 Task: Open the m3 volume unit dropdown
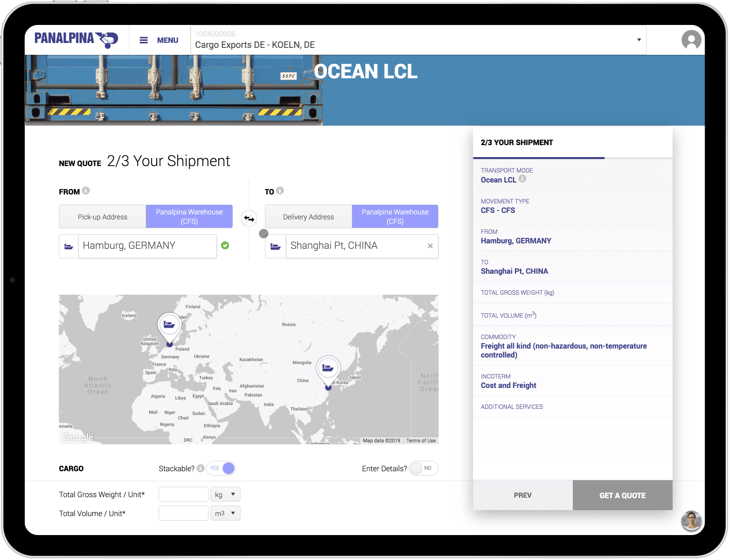click(x=226, y=513)
